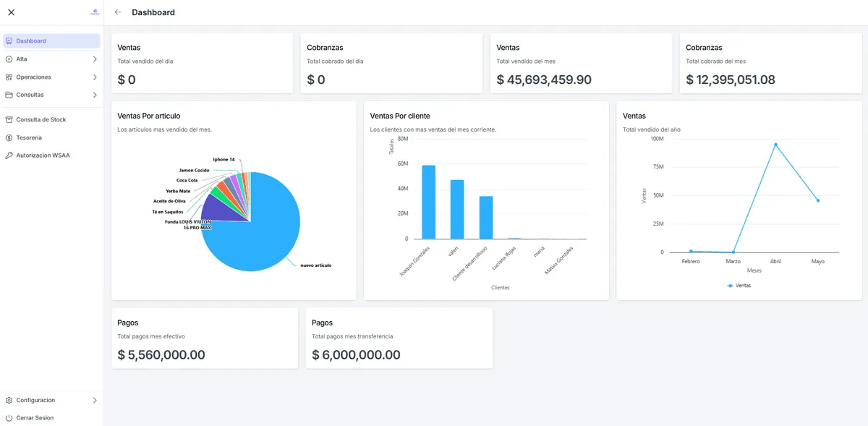Screen dimensions: 868x426
Task: Click the Autorizacion WSAA key icon
Action: point(9,155)
